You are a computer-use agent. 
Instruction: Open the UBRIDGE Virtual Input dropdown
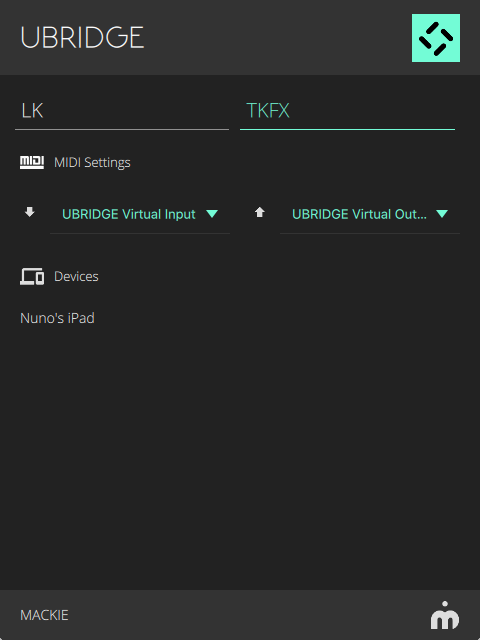[140, 214]
